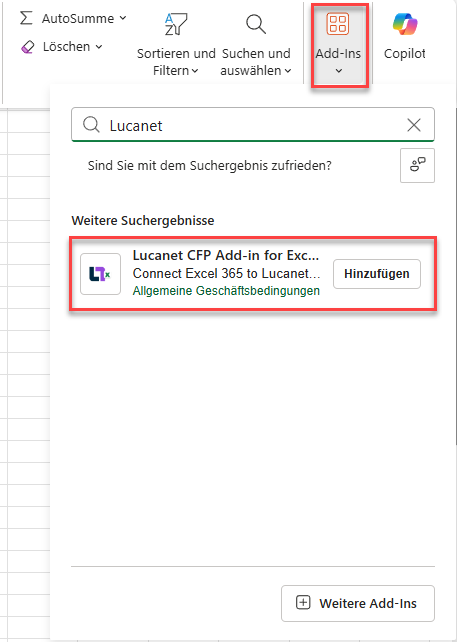Expand the Add-Ins dropdown chevron

(338, 71)
